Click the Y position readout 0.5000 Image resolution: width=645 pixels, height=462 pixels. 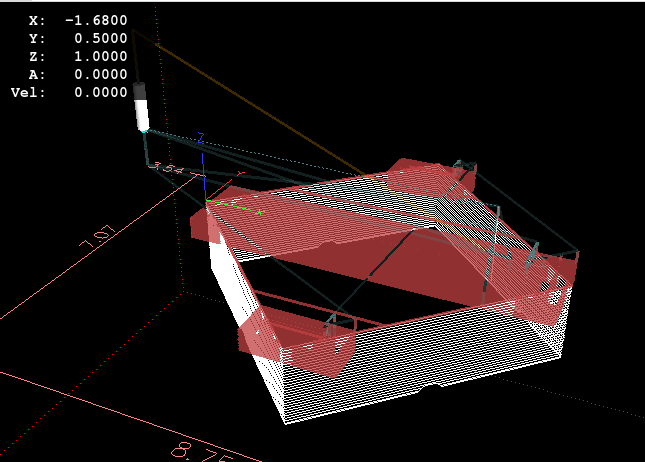point(99,38)
